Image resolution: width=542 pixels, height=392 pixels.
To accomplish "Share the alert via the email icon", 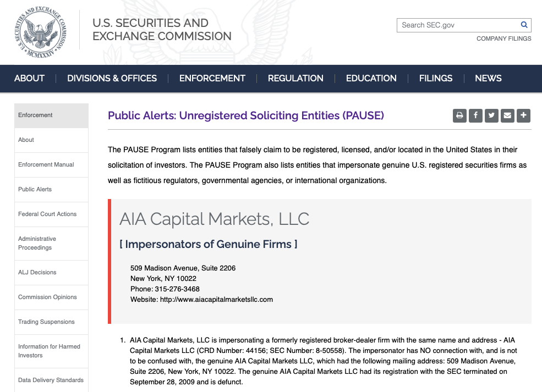I will tap(507, 115).
